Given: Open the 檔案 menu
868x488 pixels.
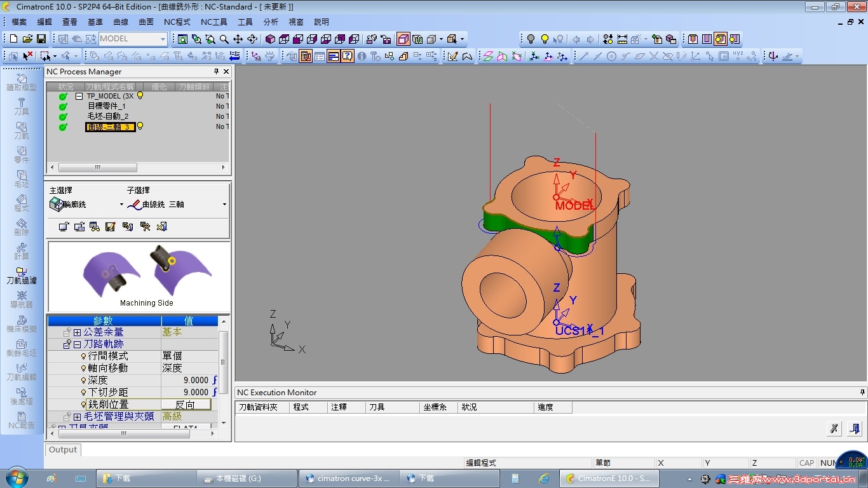Looking at the screenshot, I should pyautogui.click(x=20, y=22).
